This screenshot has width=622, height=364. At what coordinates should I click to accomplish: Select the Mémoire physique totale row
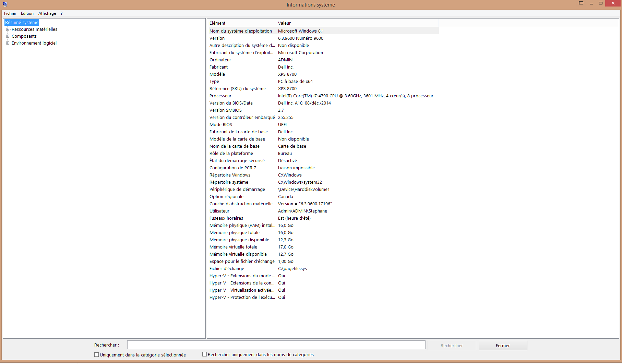(323, 233)
